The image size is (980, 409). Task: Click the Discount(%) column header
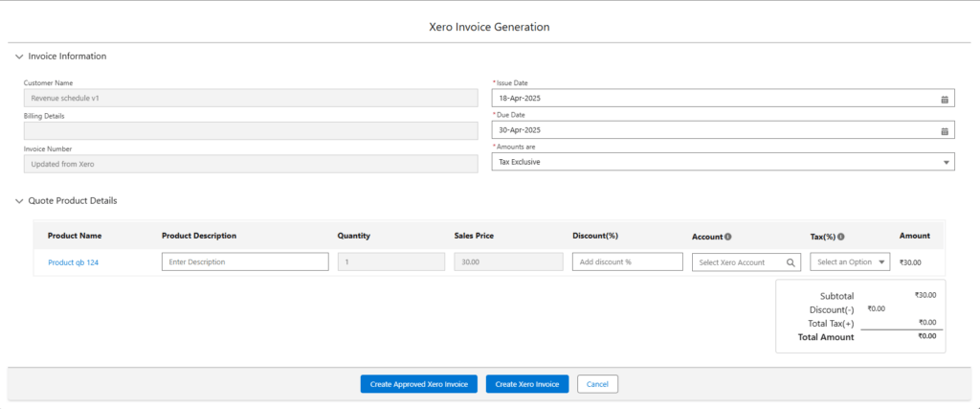tap(595, 236)
